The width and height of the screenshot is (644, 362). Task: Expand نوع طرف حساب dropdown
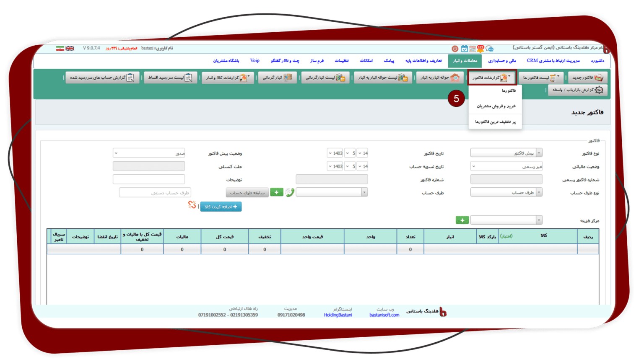click(506, 192)
